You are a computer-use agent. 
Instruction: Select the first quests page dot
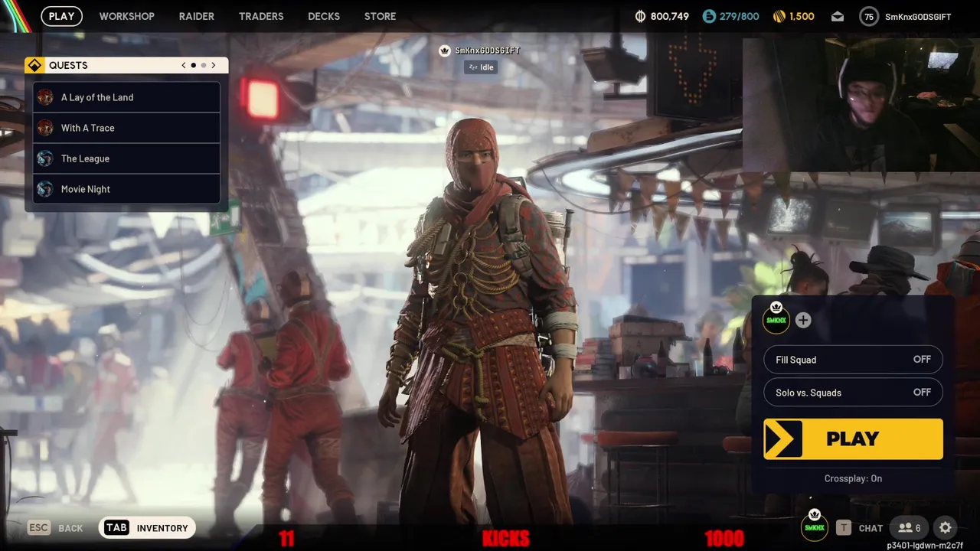click(193, 65)
